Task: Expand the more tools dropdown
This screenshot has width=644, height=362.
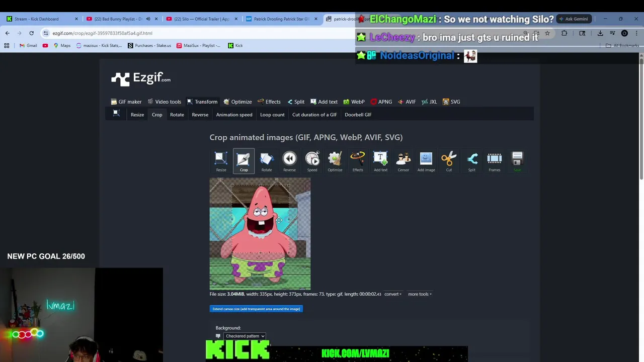Action: coord(420,294)
